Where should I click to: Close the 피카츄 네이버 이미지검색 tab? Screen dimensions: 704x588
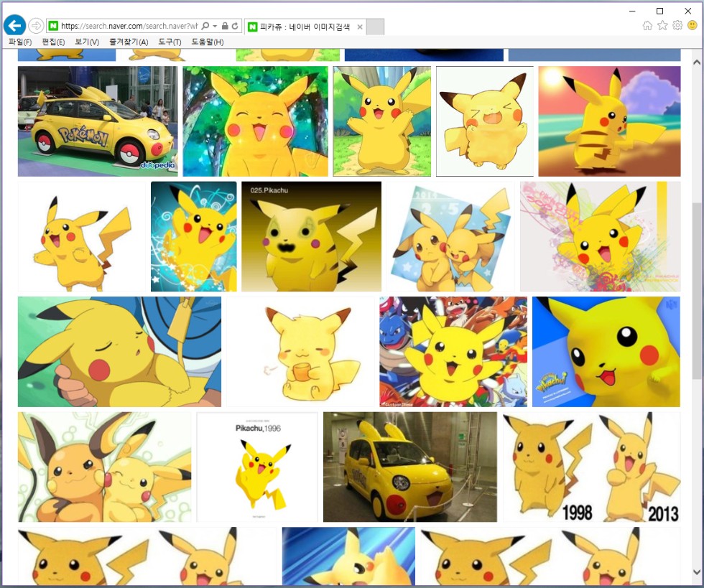360,27
